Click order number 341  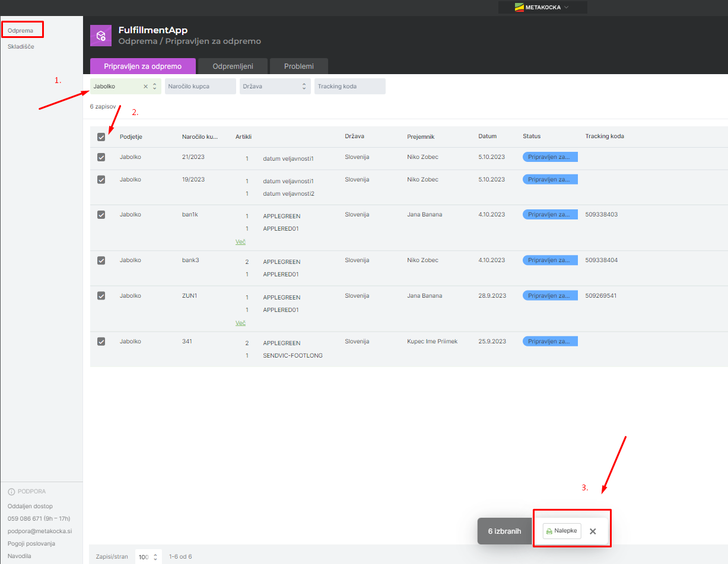(187, 342)
